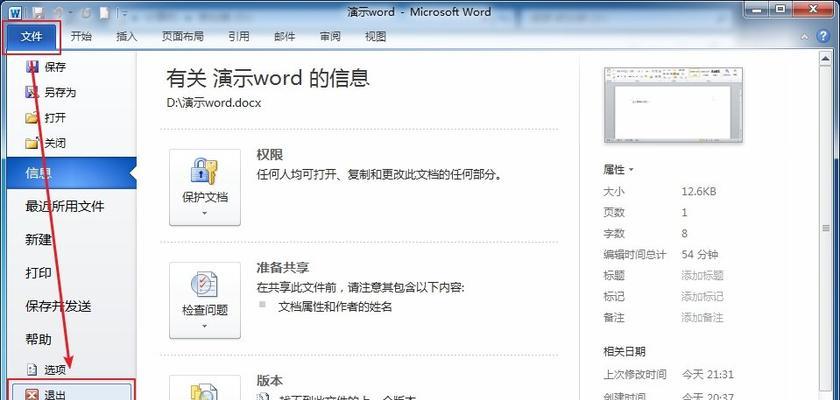
Task: Click the 权限 heading
Action: coord(270,155)
